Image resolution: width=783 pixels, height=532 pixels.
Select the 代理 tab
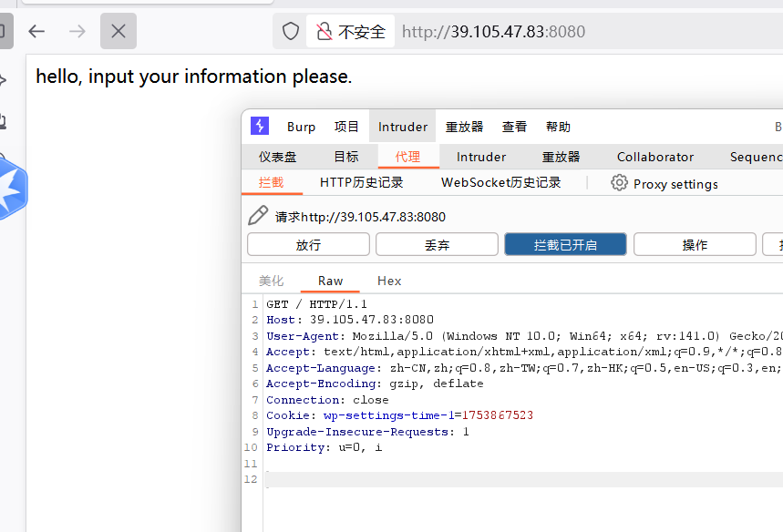(x=408, y=157)
